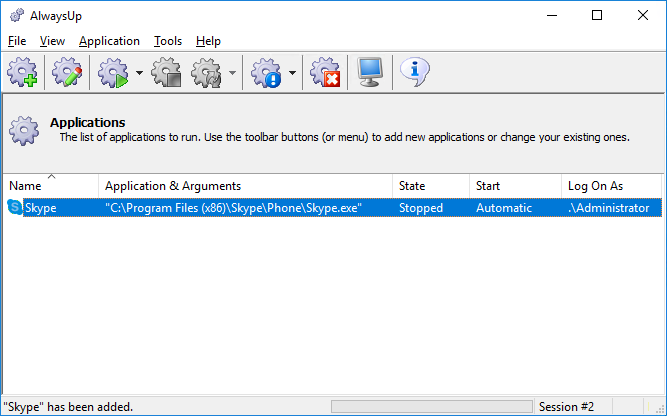
Task: Click the application report gear with exclamation
Action: (266, 72)
